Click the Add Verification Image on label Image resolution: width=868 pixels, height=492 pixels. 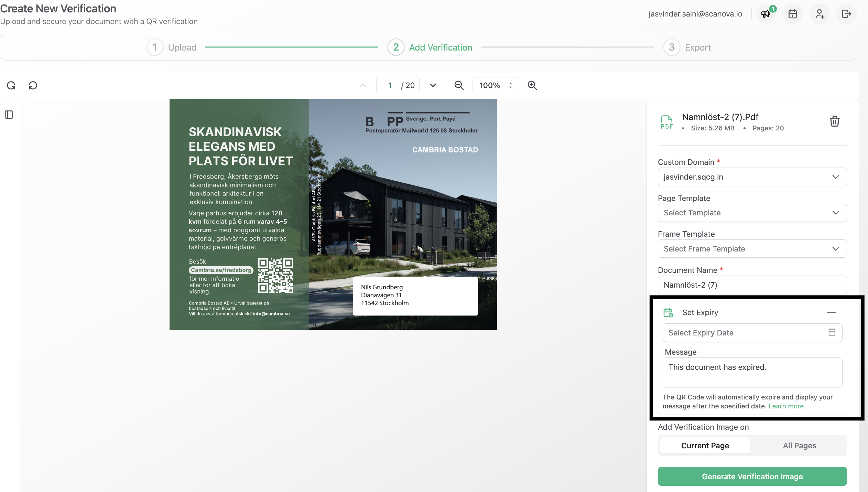point(703,427)
